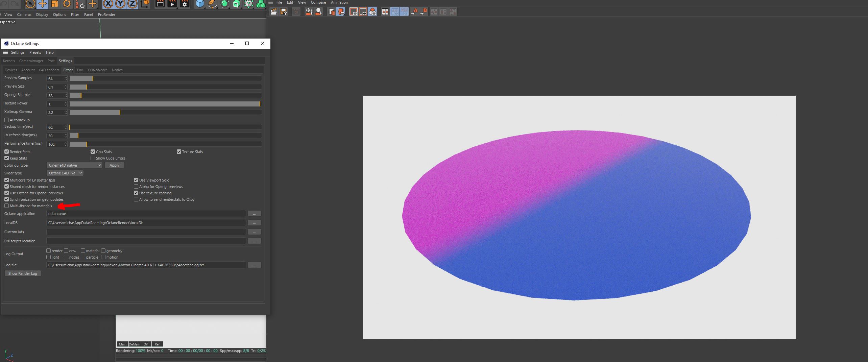Adjust the Preview Size slider
Image resolution: width=868 pixels, height=362 pixels.
coord(166,87)
